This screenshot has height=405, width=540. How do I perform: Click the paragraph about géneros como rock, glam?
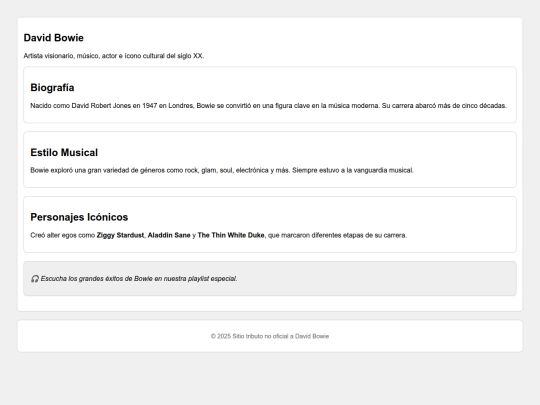pos(222,170)
